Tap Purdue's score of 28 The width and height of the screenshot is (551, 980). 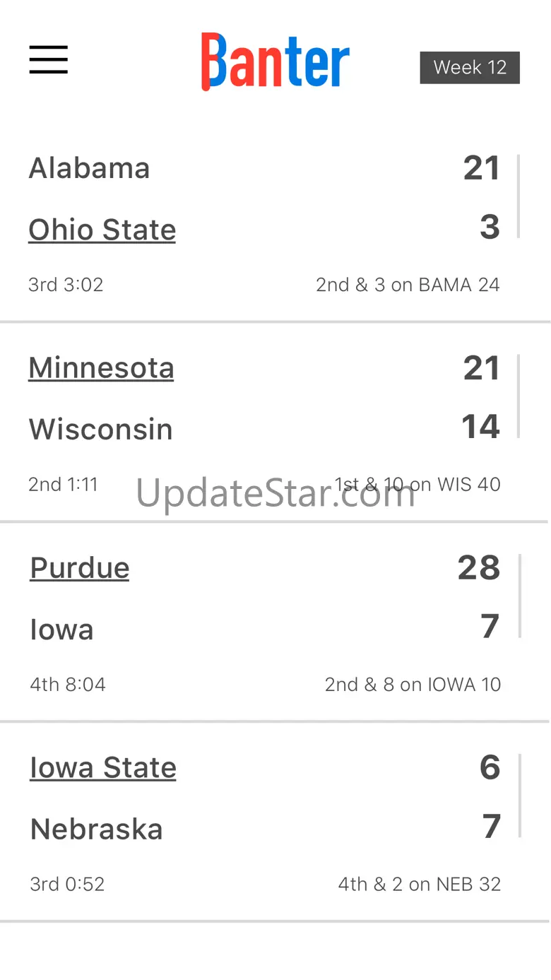coord(479,568)
